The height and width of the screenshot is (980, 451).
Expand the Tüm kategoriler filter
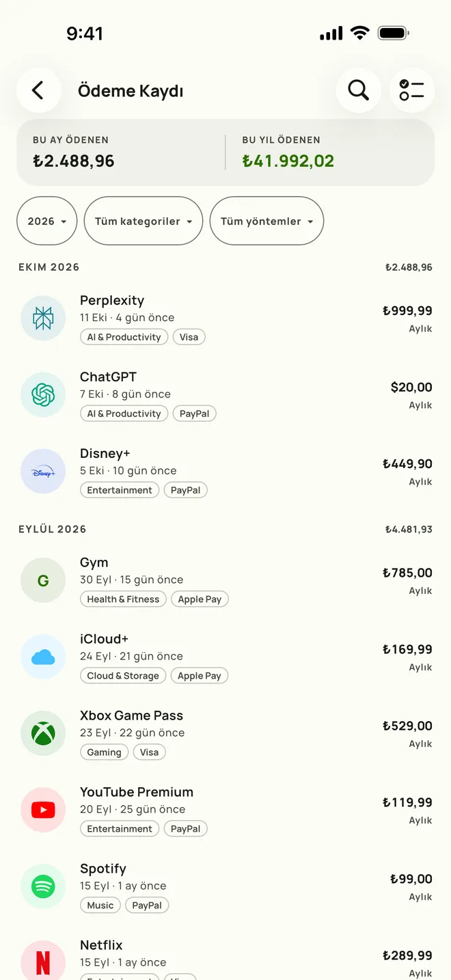point(143,221)
